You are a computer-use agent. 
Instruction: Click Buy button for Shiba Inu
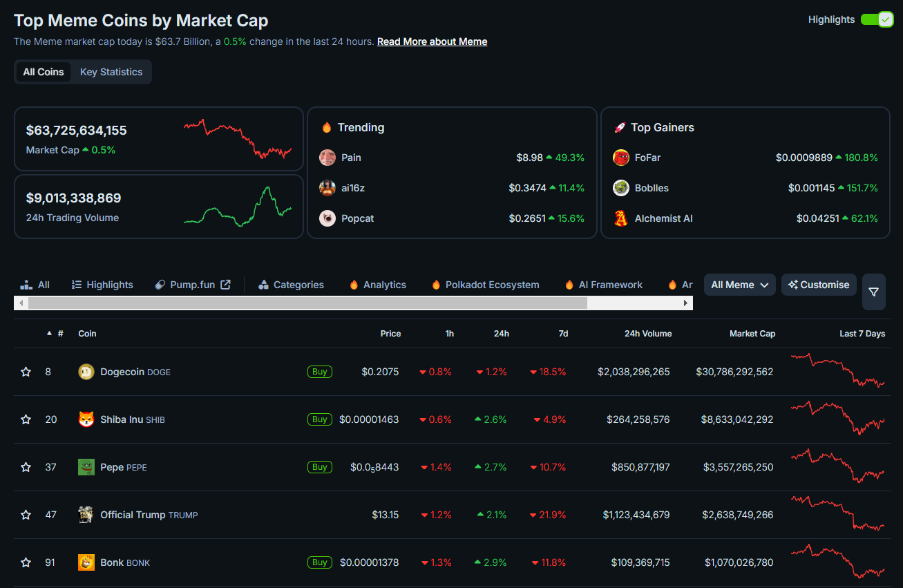(x=320, y=419)
